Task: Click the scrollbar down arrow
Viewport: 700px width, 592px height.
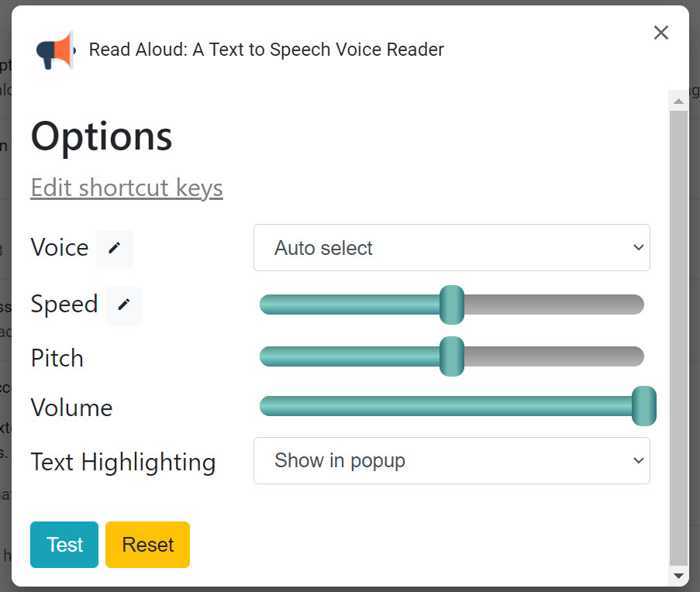Action: point(678,576)
